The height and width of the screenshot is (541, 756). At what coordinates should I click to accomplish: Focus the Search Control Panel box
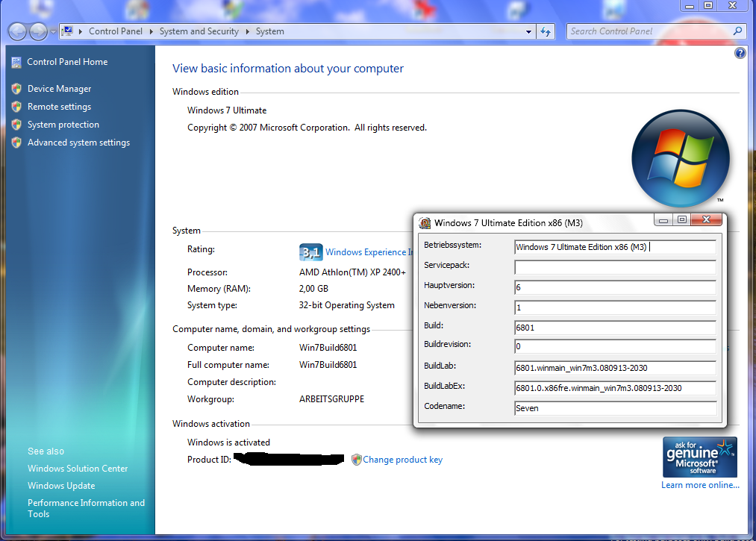point(649,31)
